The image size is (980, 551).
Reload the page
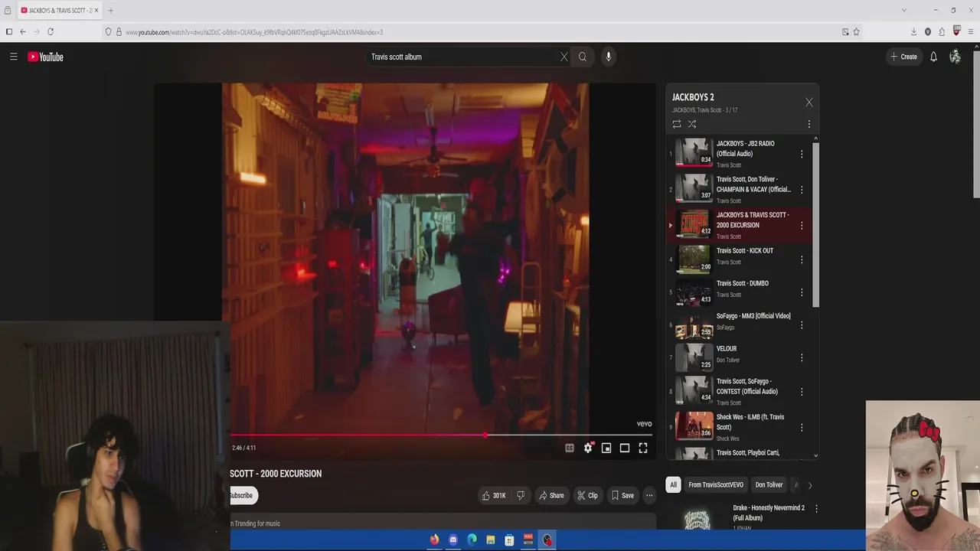[x=51, y=32]
